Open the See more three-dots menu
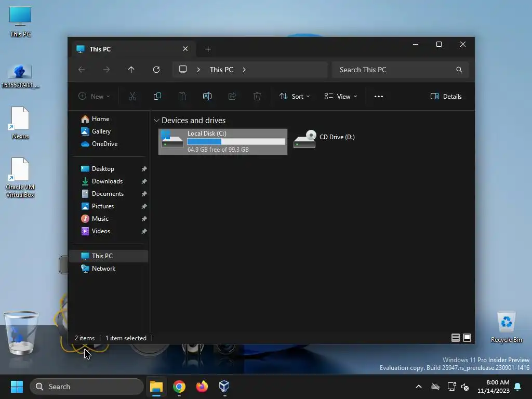This screenshot has width=532, height=399. [x=379, y=96]
